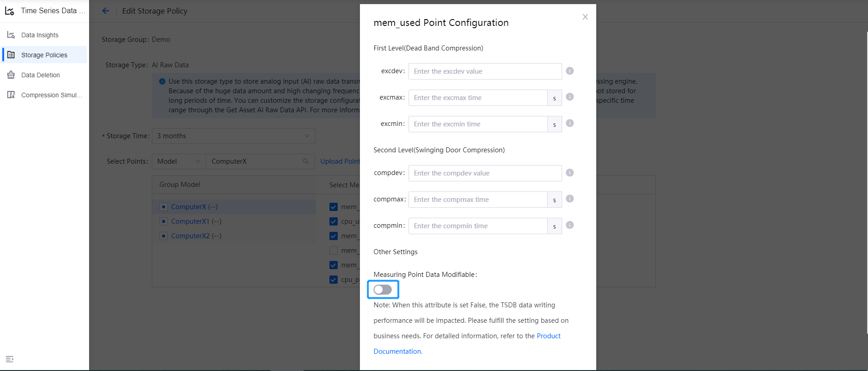The height and width of the screenshot is (371, 868).
Task: Click the Time Series Data logo icon
Action: (x=10, y=11)
